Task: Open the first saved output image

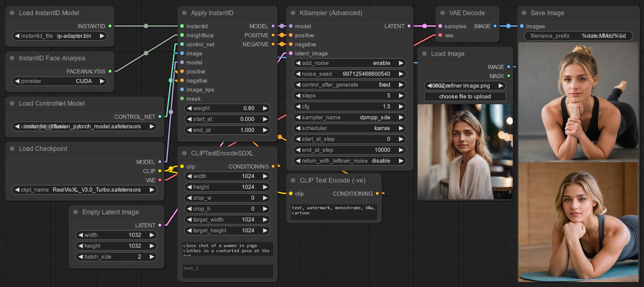Action: point(578,102)
